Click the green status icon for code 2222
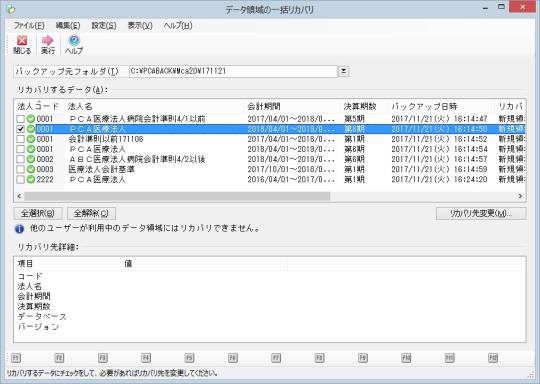This screenshot has height=384, width=540. click(x=31, y=179)
